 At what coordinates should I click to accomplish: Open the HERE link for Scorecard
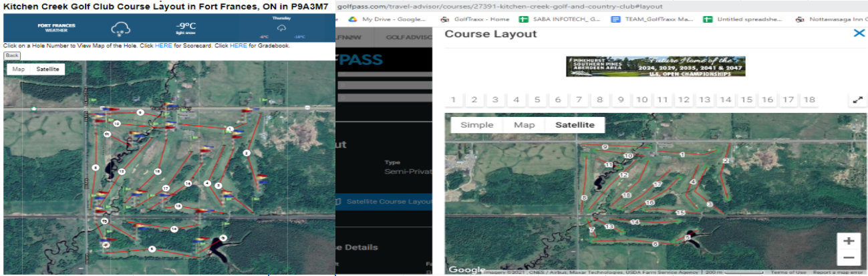(x=163, y=46)
